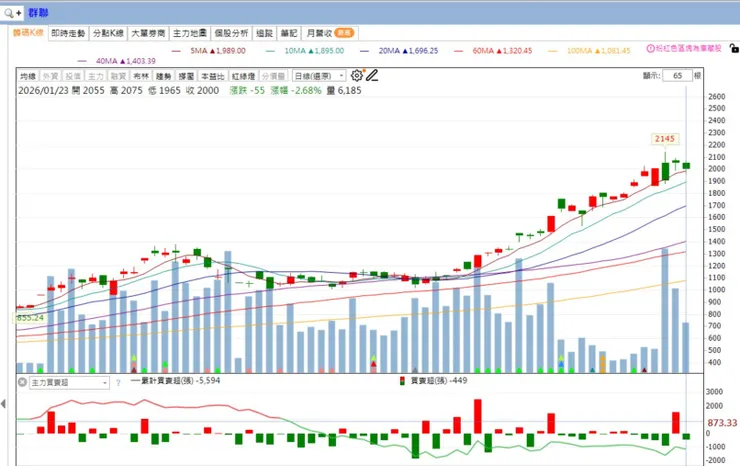Click the displayed bars count field

(677, 76)
